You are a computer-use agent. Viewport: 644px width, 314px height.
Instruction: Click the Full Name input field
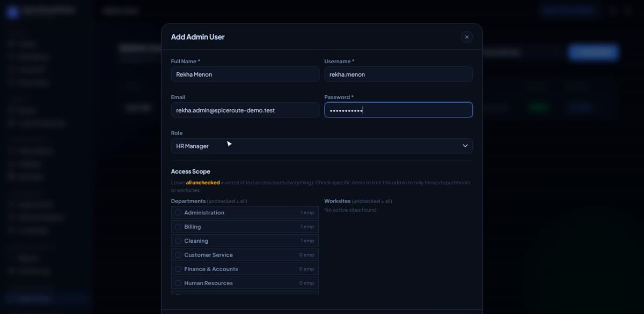245,74
